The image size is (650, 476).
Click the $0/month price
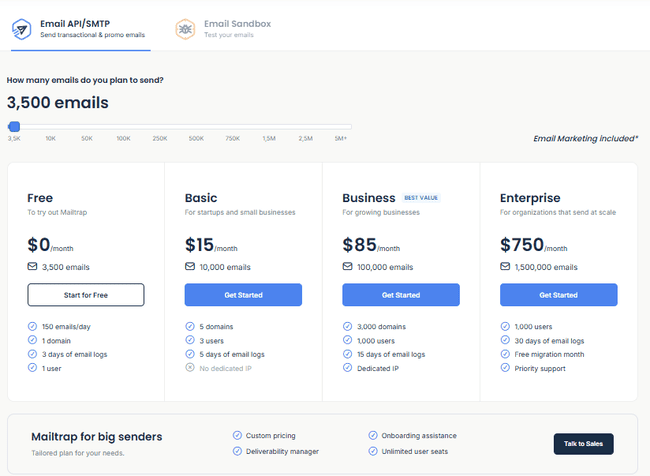pyautogui.click(x=50, y=245)
